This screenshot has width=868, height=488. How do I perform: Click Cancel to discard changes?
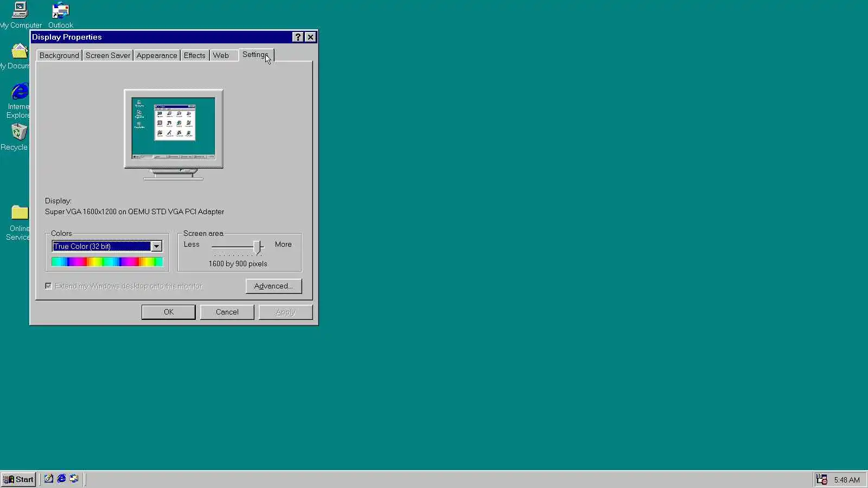click(x=227, y=312)
